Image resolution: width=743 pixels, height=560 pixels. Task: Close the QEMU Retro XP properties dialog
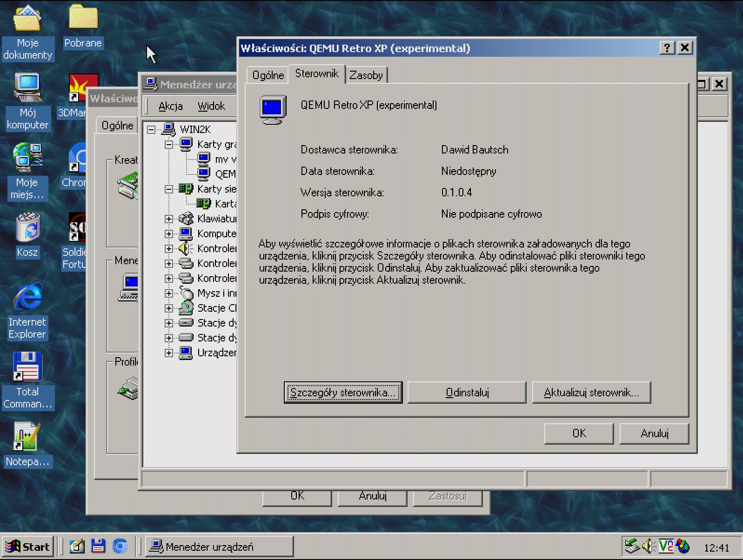pyautogui.click(x=685, y=48)
